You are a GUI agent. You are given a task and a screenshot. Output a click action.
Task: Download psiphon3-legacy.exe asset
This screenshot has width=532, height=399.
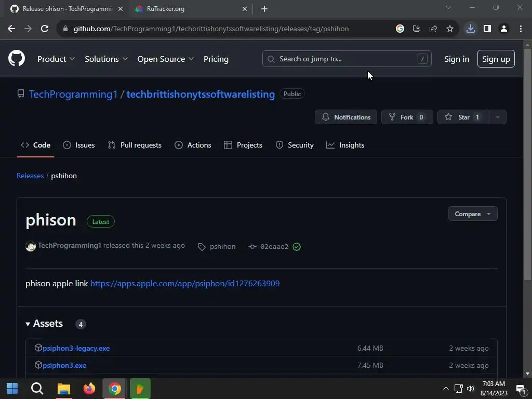[x=76, y=348]
